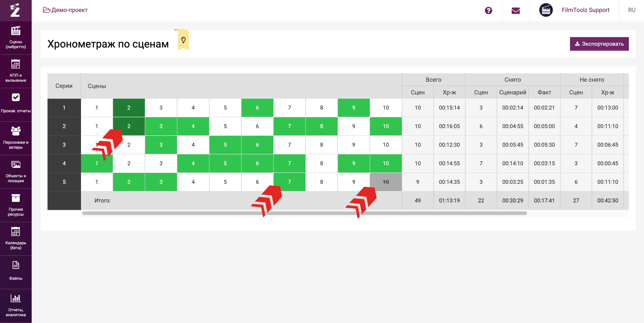Open the Сцены (либретто) sidebar section
The height and width of the screenshot is (323, 644).
(16, 38)
